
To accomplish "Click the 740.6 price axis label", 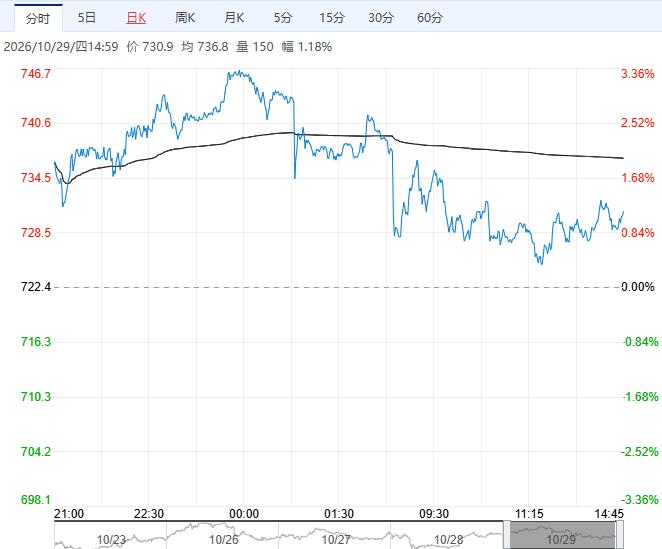I will click(x=36, y=123).
